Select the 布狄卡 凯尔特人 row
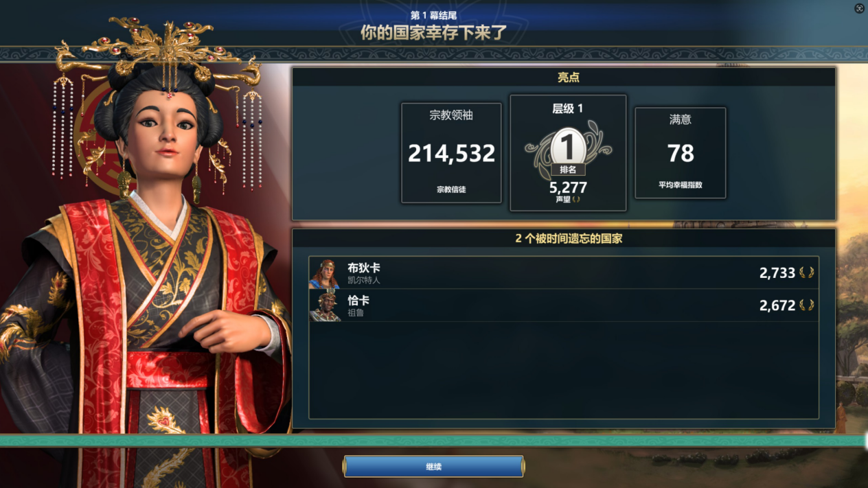The width and height of the screenshot is (868, 488). pyautogui.click(x=563, y=273)
